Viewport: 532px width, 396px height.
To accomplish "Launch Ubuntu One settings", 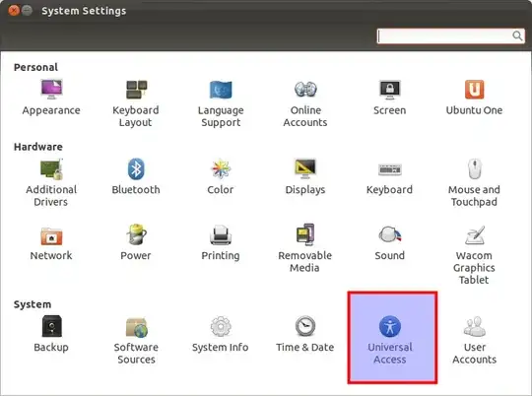I will tap(474, 98).
